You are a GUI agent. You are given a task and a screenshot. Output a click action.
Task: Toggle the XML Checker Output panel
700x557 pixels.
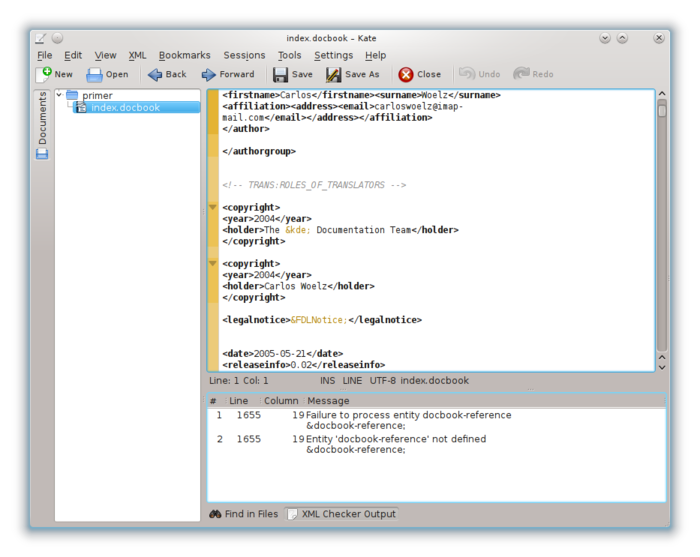tap(341, 514)
